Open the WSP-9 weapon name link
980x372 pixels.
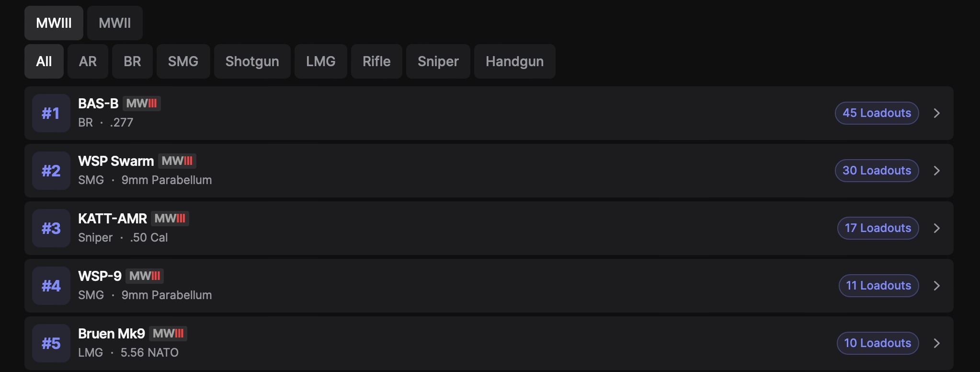[100, 276]
